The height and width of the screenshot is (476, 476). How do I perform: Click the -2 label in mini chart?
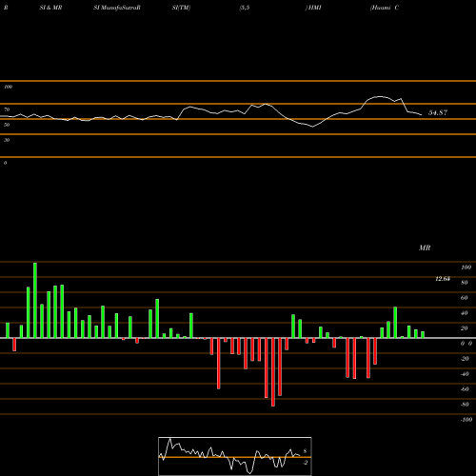coord(305,463)
